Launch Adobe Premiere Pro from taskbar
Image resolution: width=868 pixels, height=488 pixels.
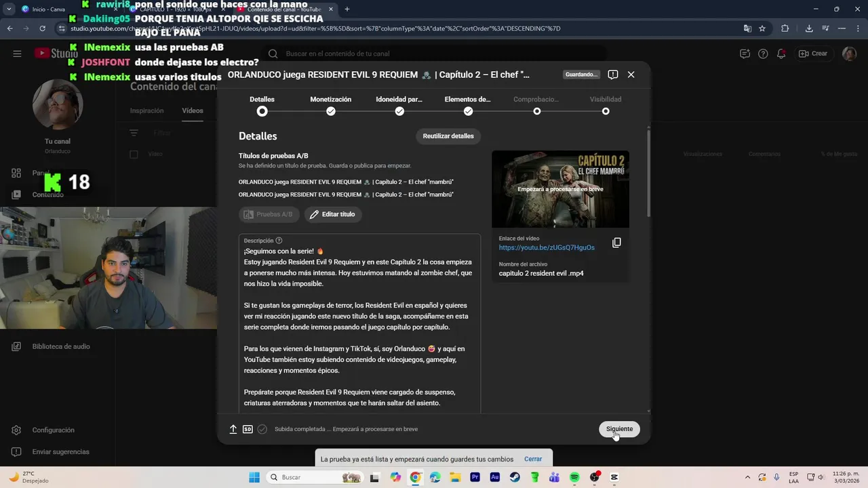tap(475, 477)
